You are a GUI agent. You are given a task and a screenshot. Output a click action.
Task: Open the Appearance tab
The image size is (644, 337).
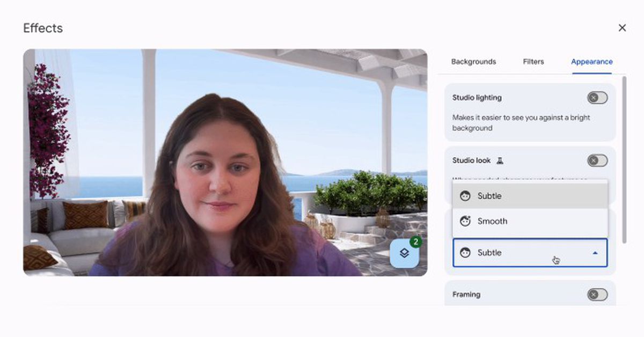pyautogui.click(x=591, y=61)
